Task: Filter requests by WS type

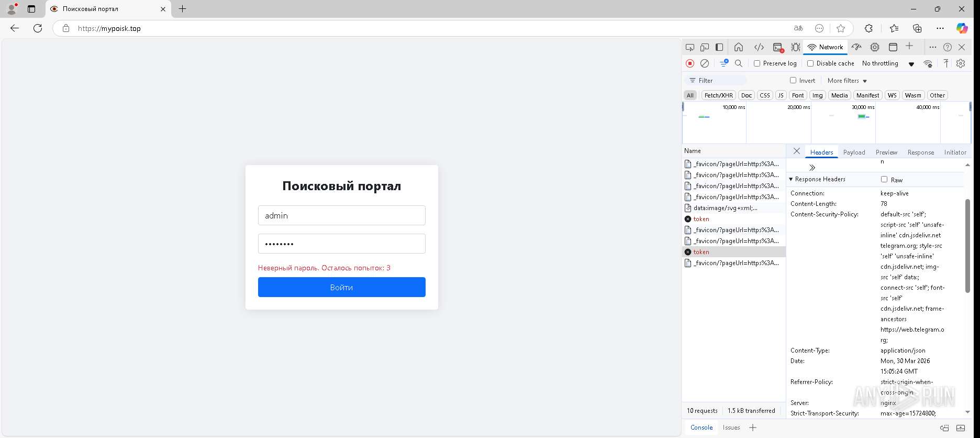Action: coord(892,95)
